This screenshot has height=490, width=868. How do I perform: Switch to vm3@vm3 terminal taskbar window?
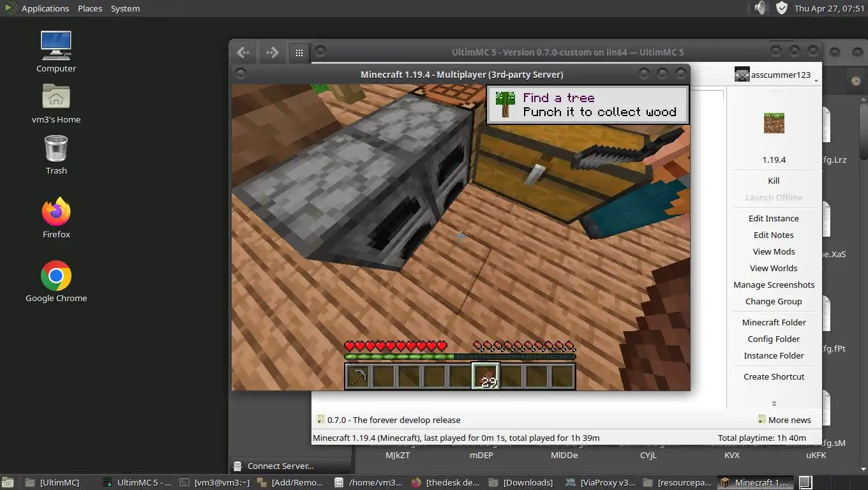(215, 482)
